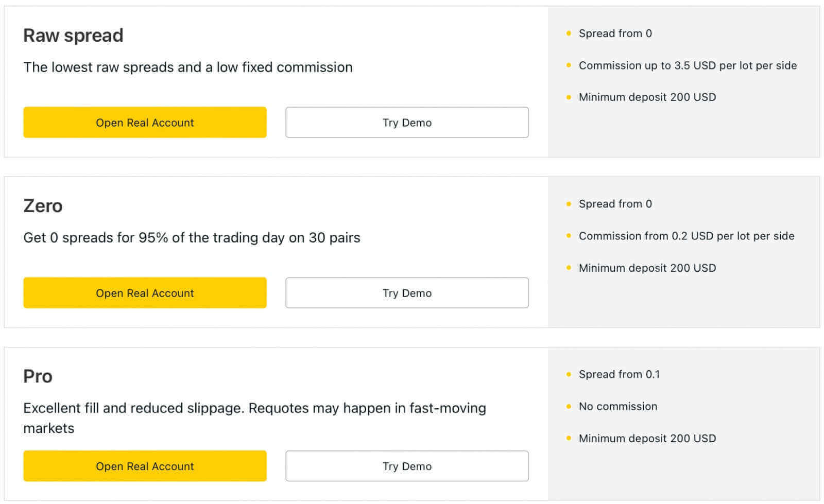Open Real Account for Pro account
824x504 pixels.
(145, 466)
